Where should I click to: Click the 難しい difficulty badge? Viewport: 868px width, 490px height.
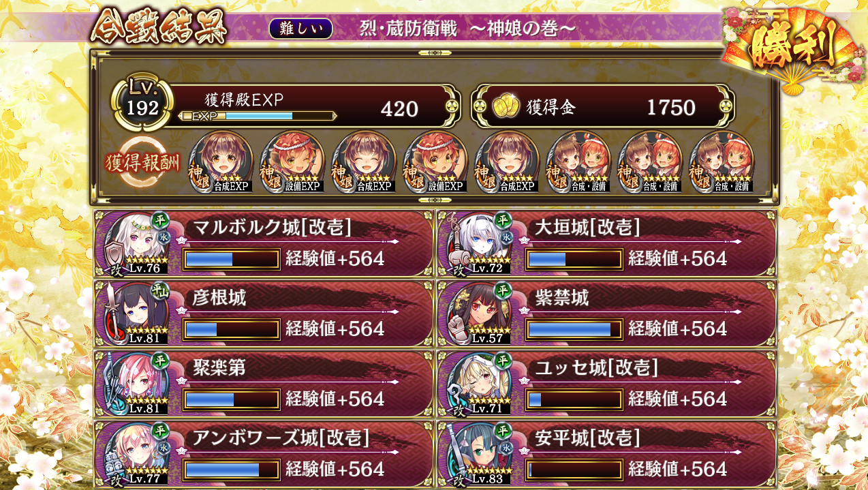300,29
